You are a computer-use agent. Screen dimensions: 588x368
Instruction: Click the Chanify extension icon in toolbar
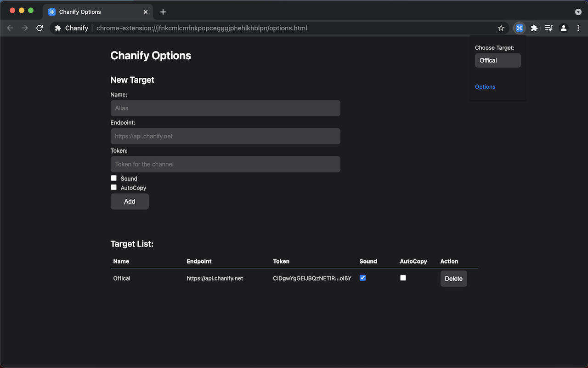(520, 28)
